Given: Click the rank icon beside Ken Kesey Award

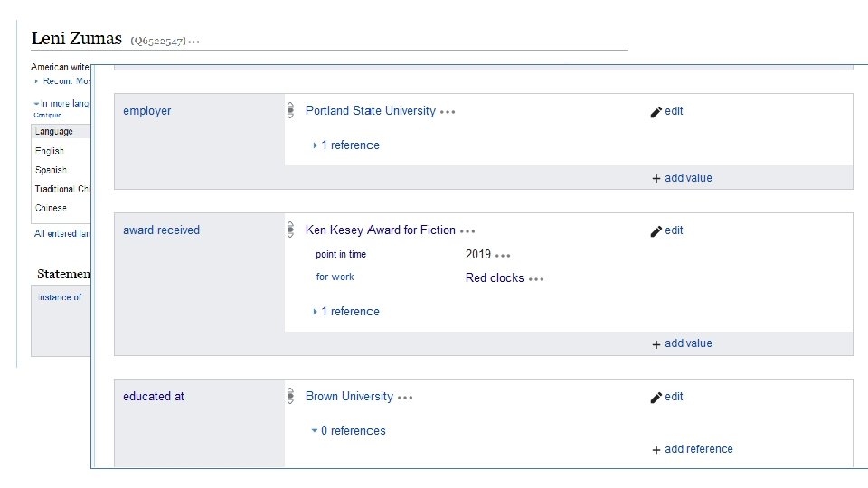Looking at the screenshot, I should point(290,230).
